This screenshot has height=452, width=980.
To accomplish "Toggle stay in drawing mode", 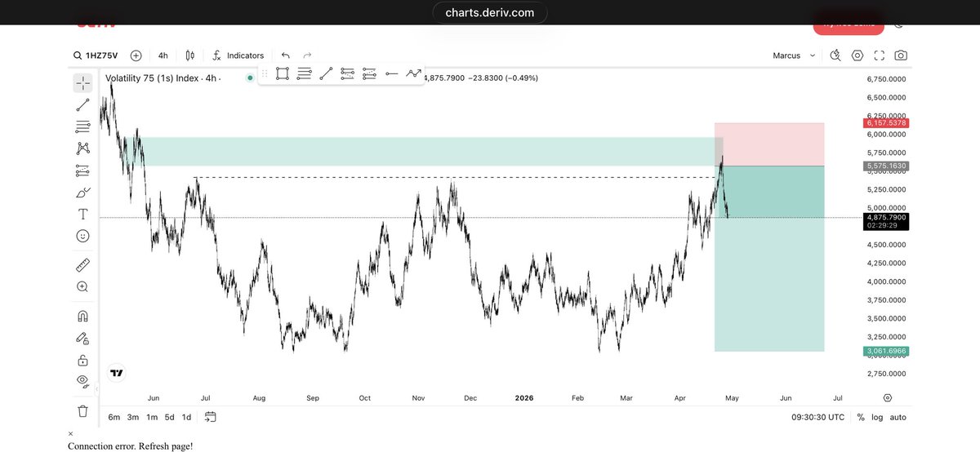I will coord(82,338).
